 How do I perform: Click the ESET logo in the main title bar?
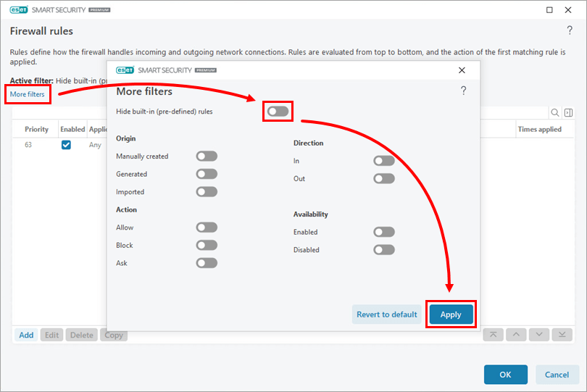[19, 10]
